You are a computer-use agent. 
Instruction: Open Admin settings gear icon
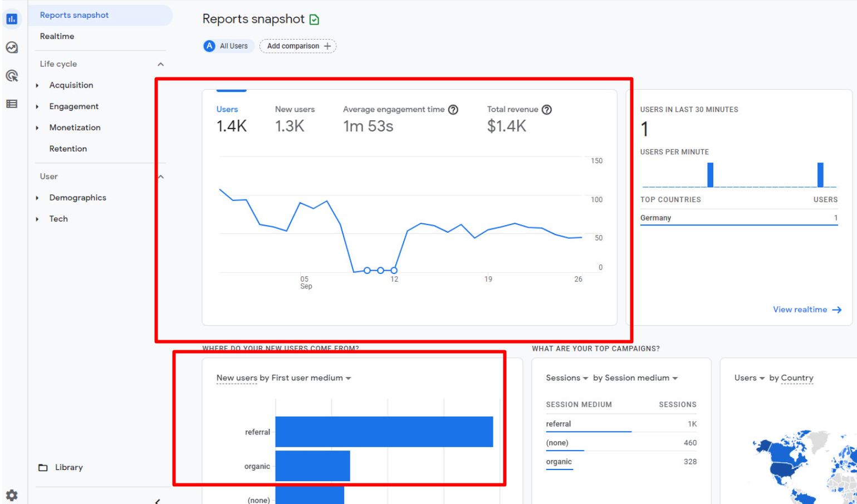(x=12, y=495)
